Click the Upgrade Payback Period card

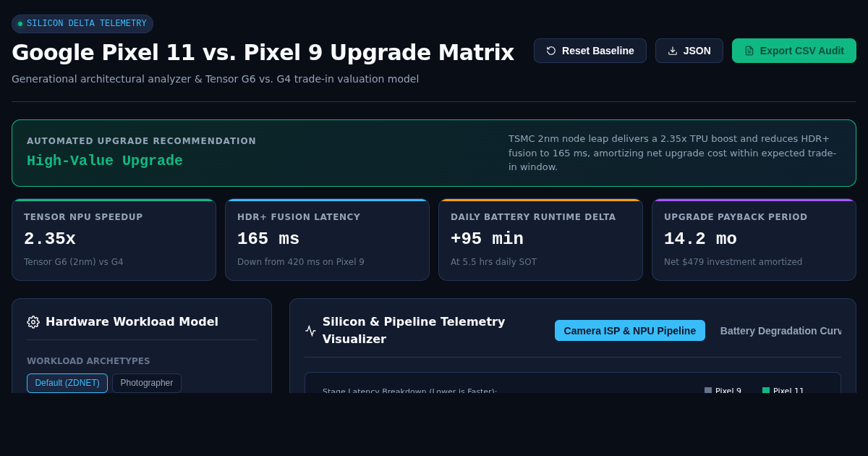click(x=754, y=240)
